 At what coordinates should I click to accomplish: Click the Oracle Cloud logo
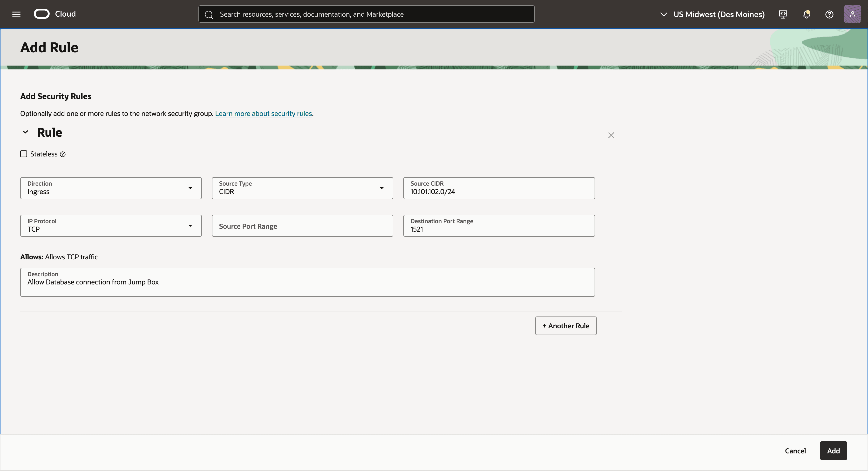[x=41, y=14]
